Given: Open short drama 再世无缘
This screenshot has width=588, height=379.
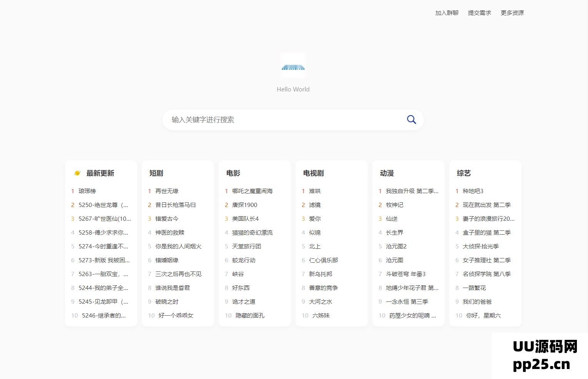Looking at the screenshot, I should click(167, 191).
